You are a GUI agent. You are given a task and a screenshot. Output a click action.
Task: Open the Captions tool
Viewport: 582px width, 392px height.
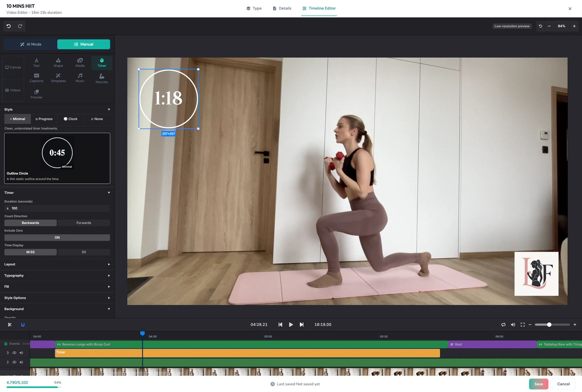37,78
